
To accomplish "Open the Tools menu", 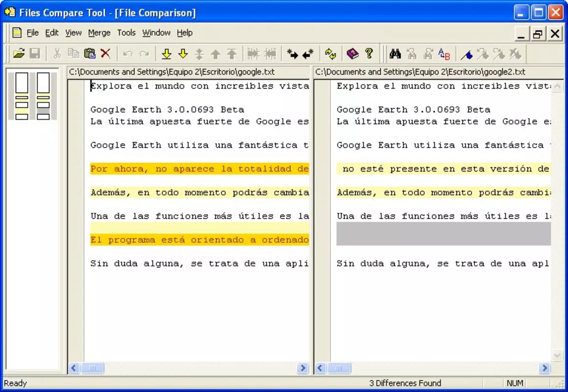I will 126,33.
